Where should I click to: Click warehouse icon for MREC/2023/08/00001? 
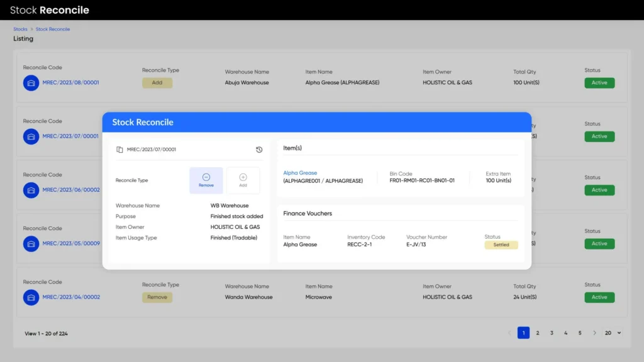click(x=31, y=82)
